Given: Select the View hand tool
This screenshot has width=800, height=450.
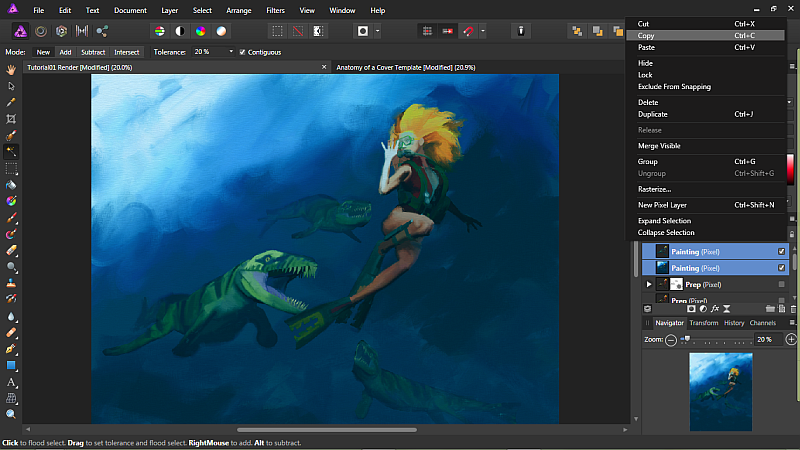Looking at the screenshot, I should (x=11, y=70).
